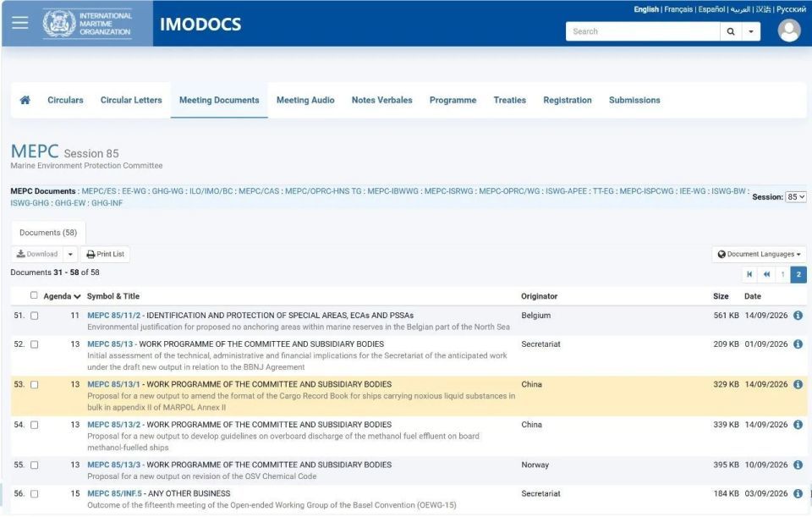Tick the select-all checkbox in header

coord(34,295)
